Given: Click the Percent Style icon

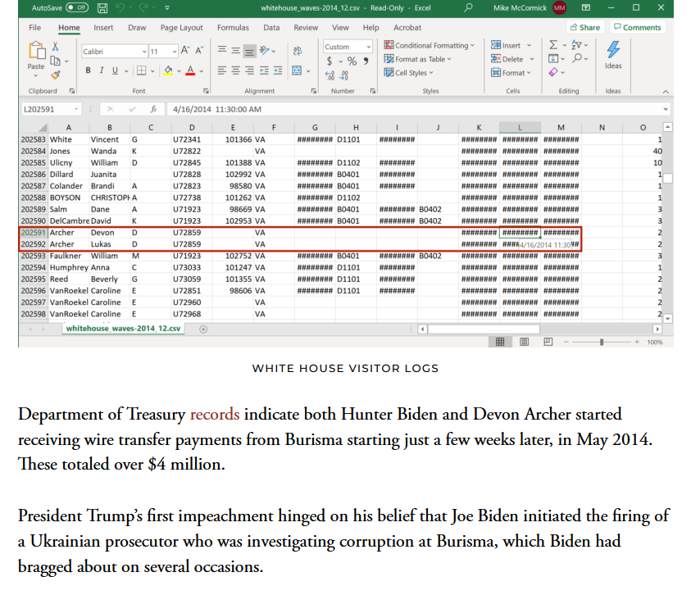Looking at the screenshot, I should pyautogui.click(x=352, y=61).
